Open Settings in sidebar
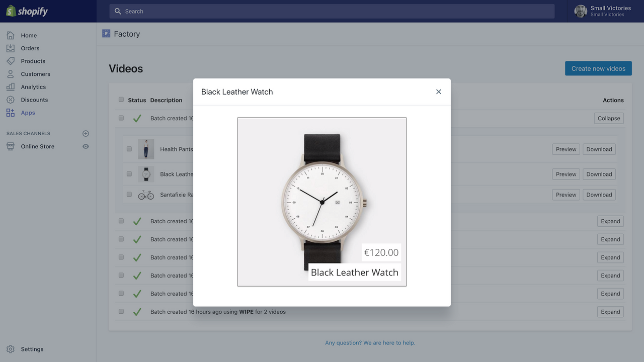Image resolution: width=644 pixels, height=362 pixels. [x=32, y=349]
